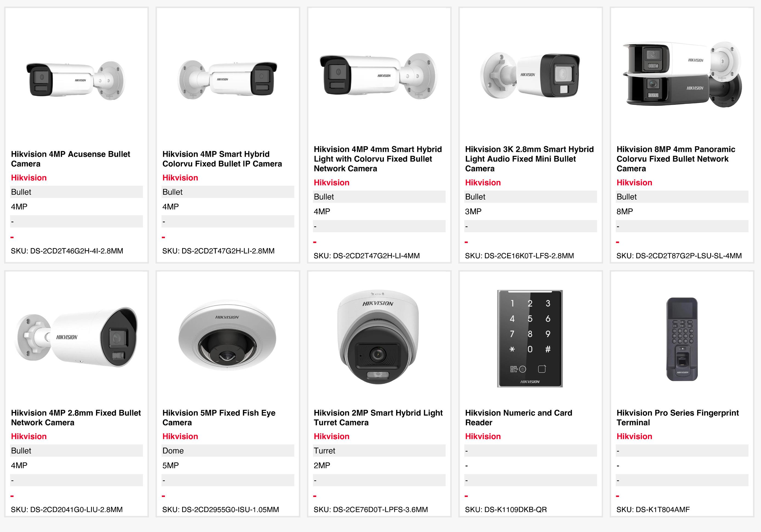The height and width of the screenshot is (532, 761).
Task: Open Hikvision 5MP Fixed Fish Eye Camera title
Action: (219, 417)
